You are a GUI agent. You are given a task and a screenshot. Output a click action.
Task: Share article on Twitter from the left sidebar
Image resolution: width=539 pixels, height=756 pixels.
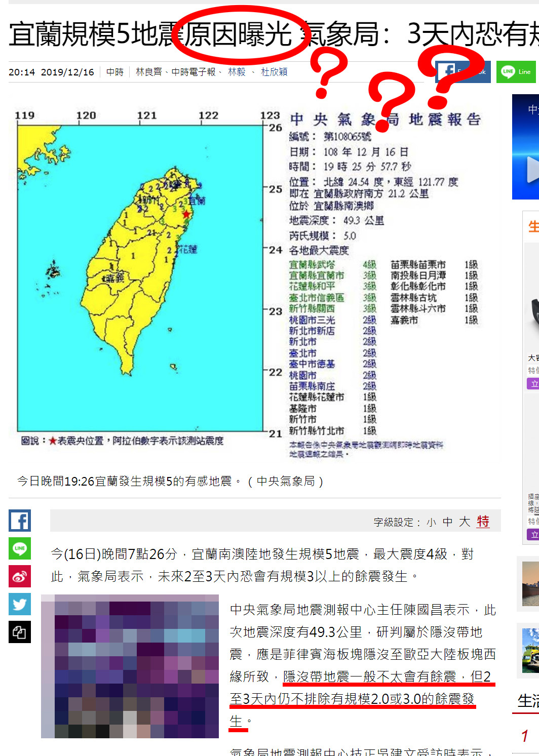[20, 604]
